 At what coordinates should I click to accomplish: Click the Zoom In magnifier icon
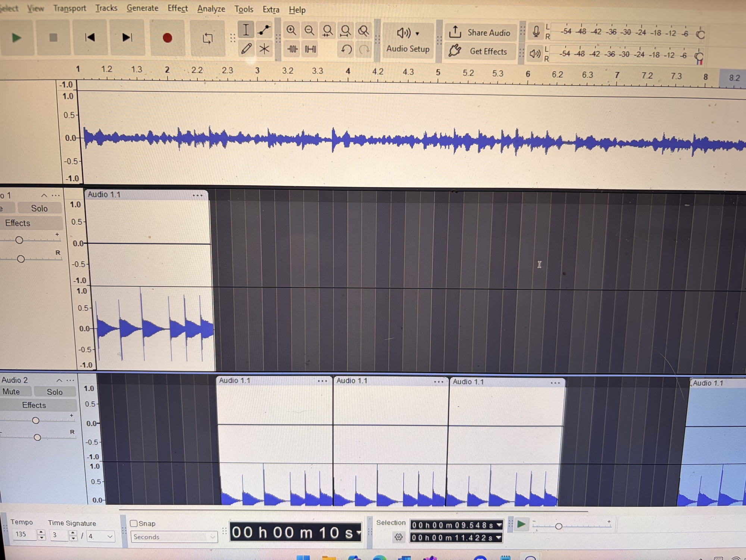point(291,30)
